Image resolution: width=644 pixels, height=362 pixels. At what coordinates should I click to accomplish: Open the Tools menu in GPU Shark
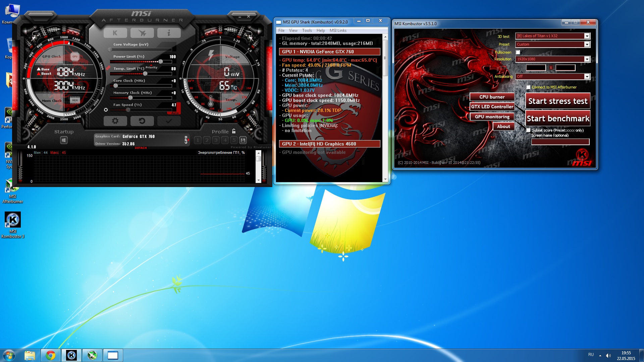pyautogui.click(x=307, y=31)
